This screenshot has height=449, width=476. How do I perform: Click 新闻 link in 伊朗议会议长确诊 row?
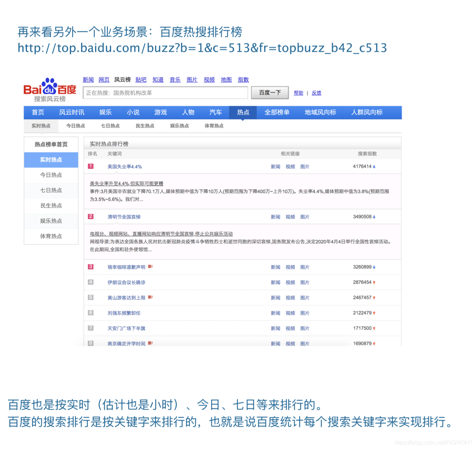coord(275,283)
